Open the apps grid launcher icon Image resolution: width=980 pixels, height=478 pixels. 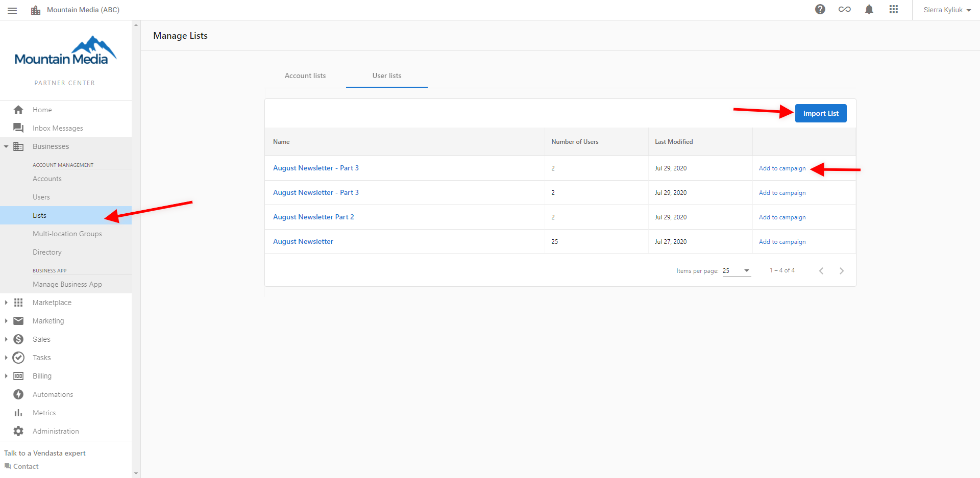click(894, 9)
